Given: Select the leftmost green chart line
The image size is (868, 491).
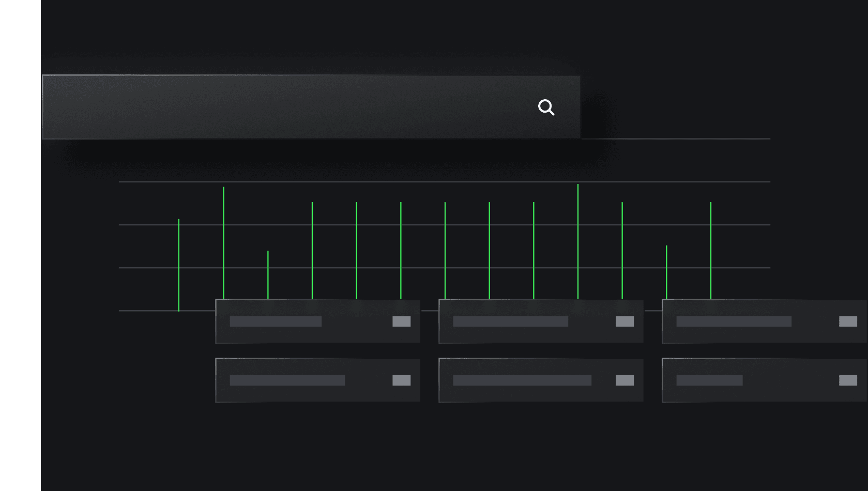Looking at the screenshot, I should coord(179,265).
